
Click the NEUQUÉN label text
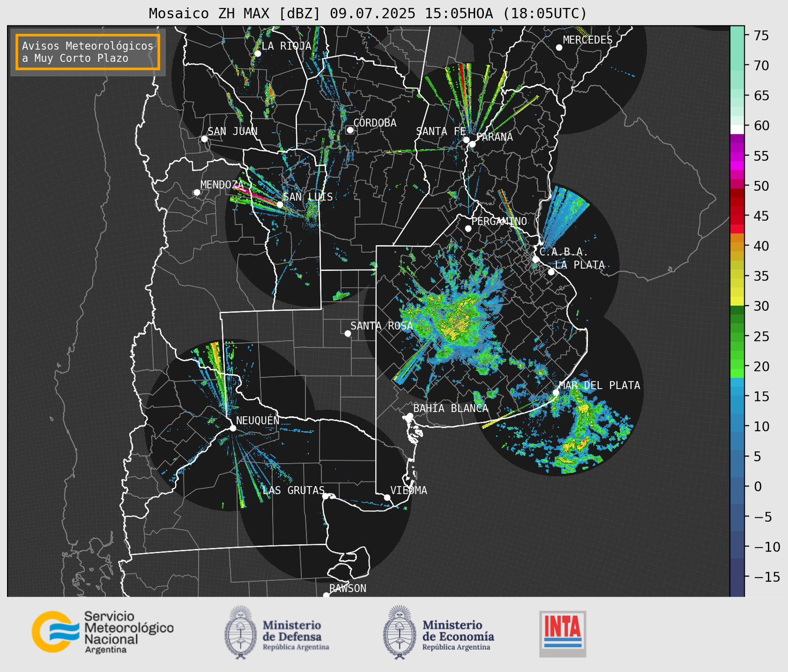(x=257, y=421)
